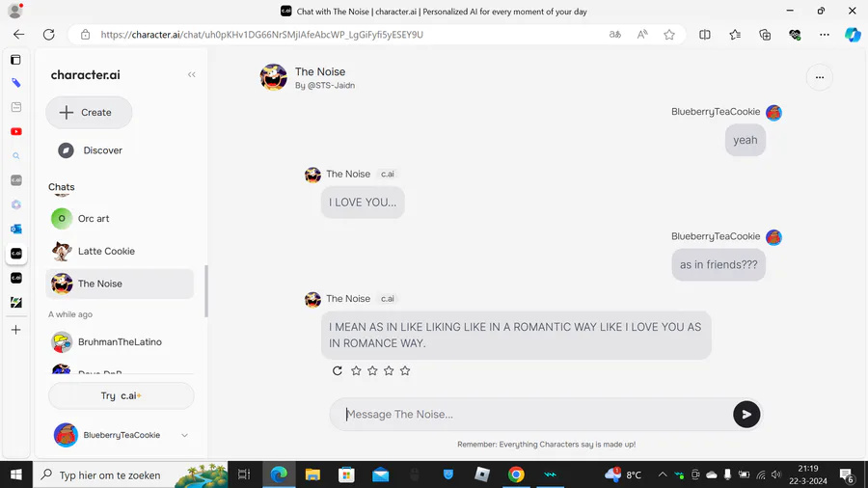The height and width of the screenshot is (488, 868).
Task: Open the tab actions menu
Action: [16, 59]
